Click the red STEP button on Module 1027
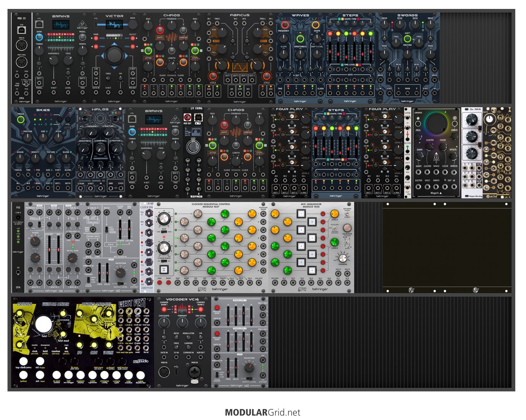The image size is (526, 420). (159, 283)
